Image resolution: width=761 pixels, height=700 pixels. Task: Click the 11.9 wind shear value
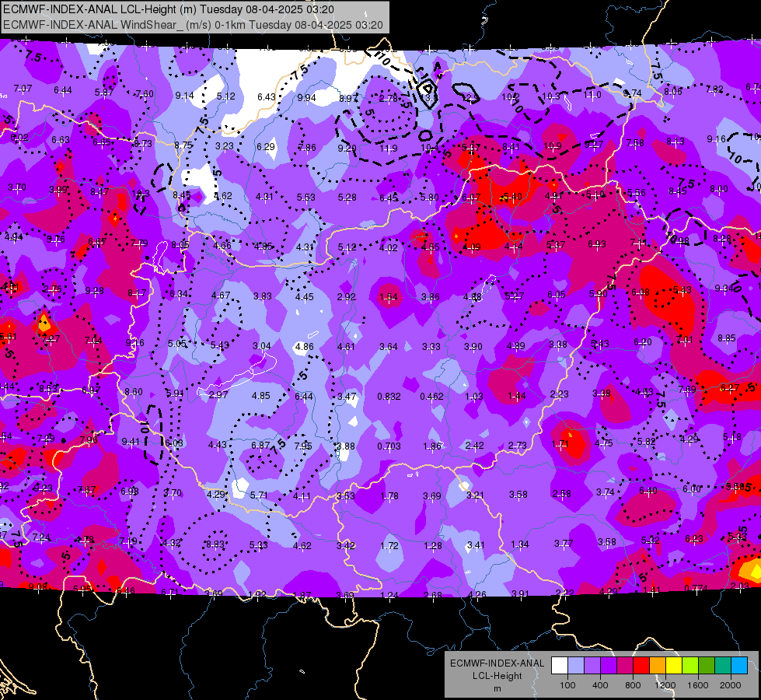pos(389,148)
